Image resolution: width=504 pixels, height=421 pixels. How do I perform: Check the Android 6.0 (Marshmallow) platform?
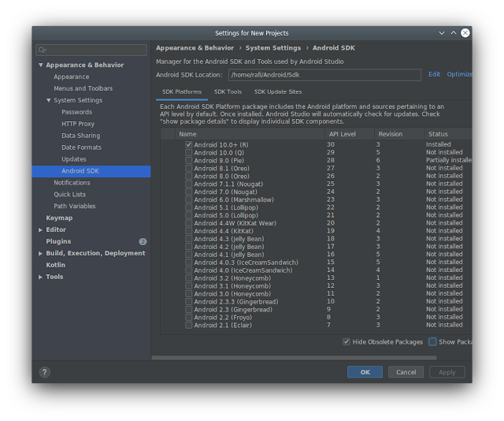tap(189, 199)
